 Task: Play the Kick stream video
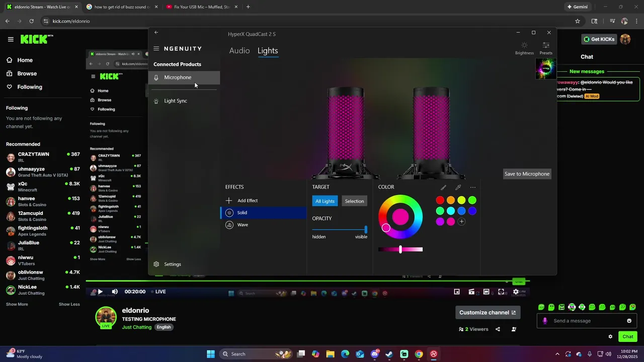100,292
